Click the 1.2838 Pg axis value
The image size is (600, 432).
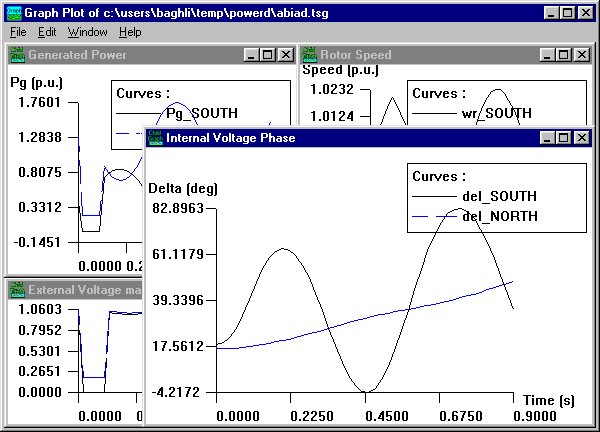point(40,137)
